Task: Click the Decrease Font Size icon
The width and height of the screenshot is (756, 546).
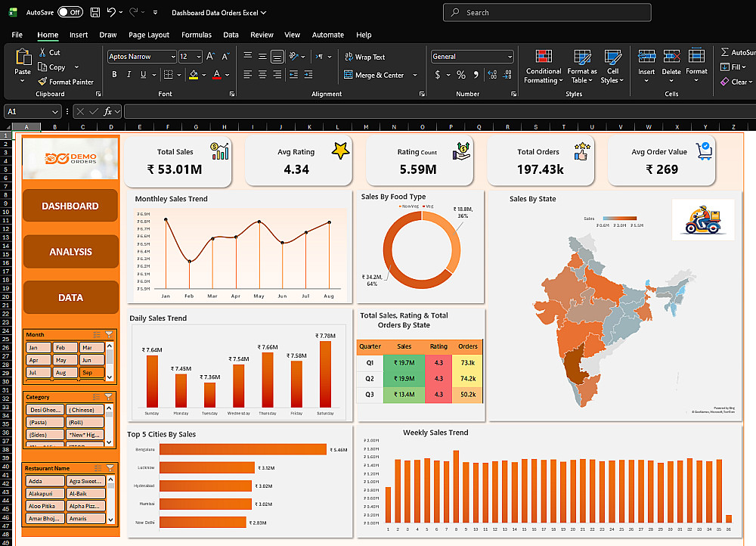Action: coord(225,57)
